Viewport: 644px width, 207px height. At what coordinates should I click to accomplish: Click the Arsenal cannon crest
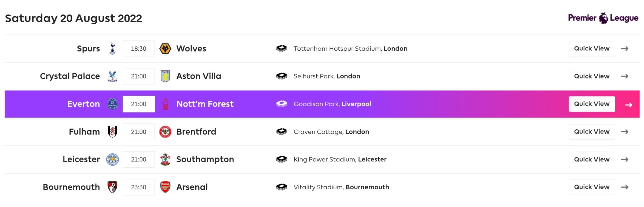(165, 187)
